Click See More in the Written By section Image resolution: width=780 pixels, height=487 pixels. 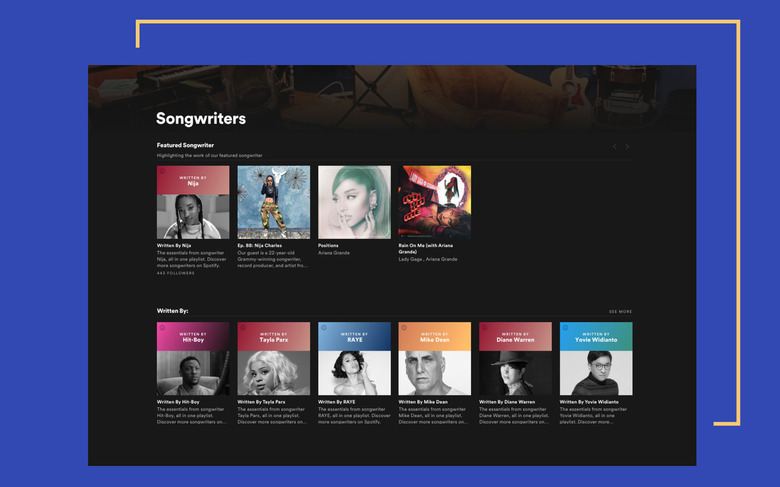tap(620, 311)
